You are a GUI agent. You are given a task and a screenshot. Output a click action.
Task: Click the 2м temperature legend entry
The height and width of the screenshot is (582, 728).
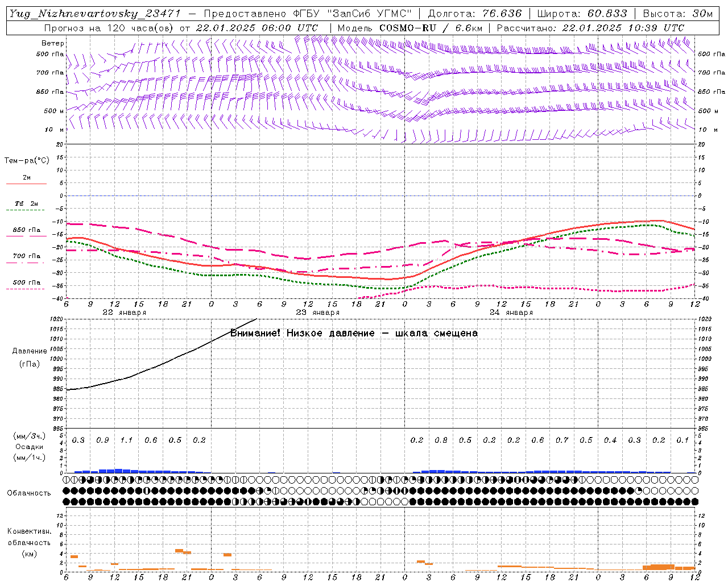[x=27, y=177]
